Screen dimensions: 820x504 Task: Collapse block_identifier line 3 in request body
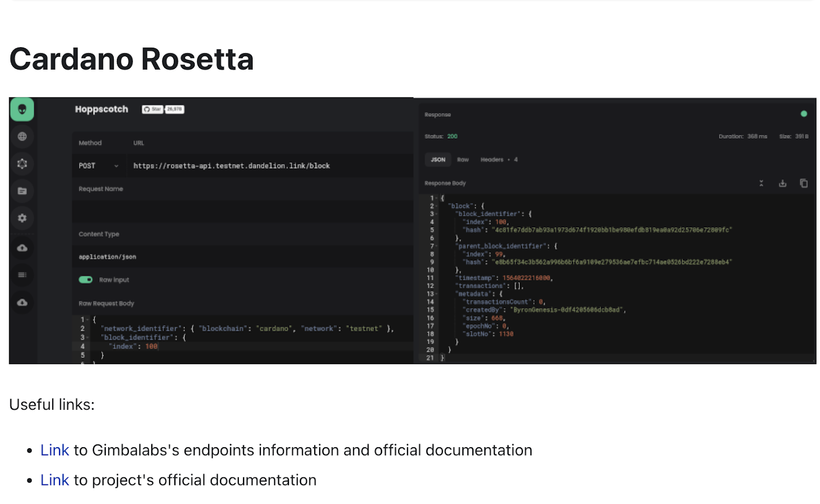point(88,338)
